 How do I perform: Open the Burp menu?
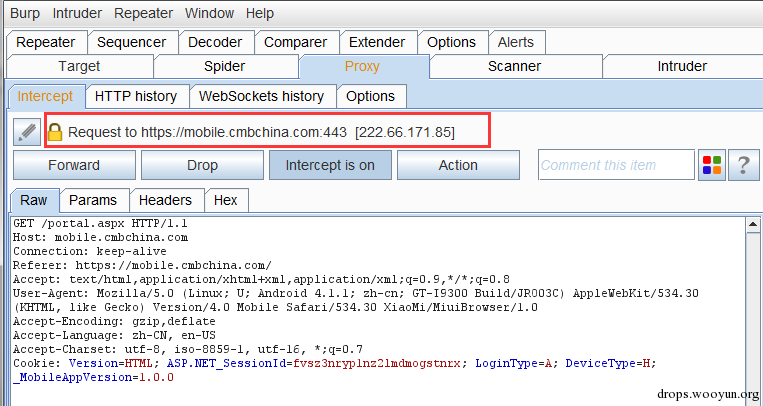25,13
